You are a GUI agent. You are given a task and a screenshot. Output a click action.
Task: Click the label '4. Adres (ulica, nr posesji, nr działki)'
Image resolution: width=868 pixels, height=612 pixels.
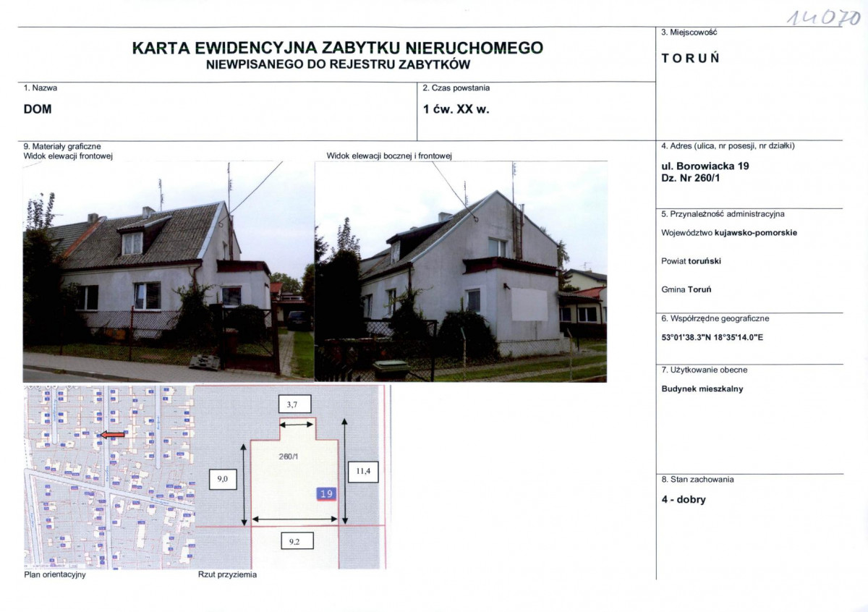coord(728,146)
